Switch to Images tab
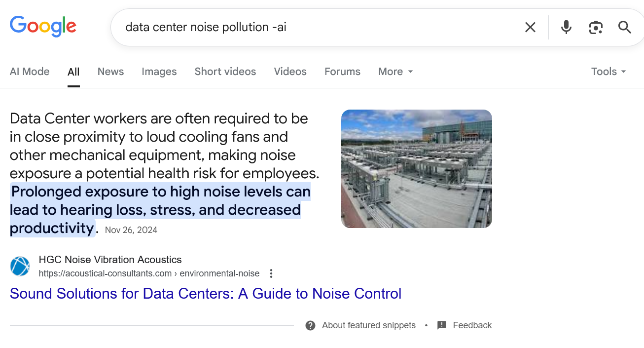644x348 pixels. pos(159,72)
